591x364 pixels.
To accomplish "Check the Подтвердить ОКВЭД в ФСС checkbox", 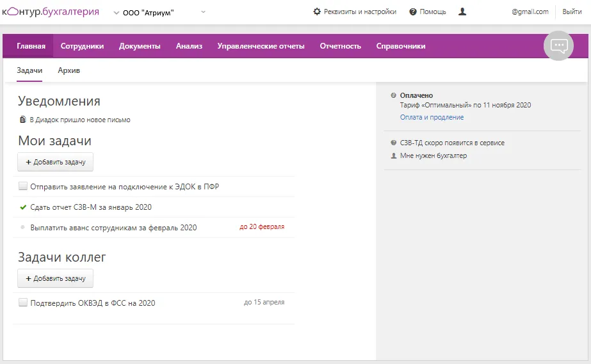I will (x=23, y=302).
